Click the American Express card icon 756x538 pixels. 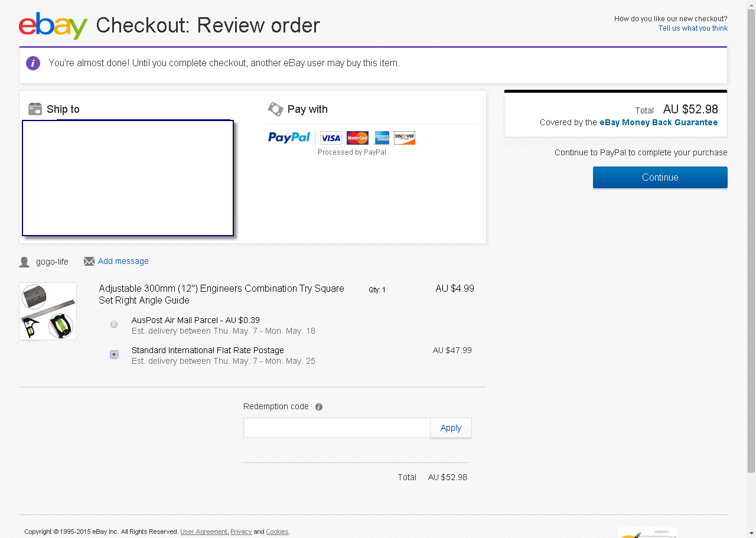[382, 138]
